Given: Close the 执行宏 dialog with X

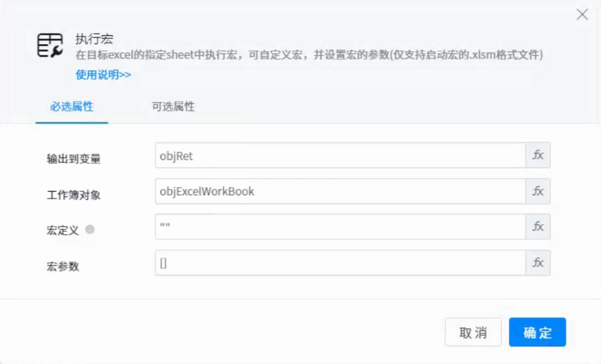Looking at the screenshot, I should tap(582, 14).
